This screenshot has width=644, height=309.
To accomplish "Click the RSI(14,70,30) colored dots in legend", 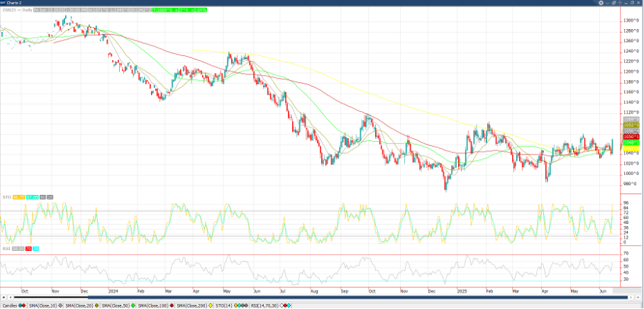I will tap(287, 305).
